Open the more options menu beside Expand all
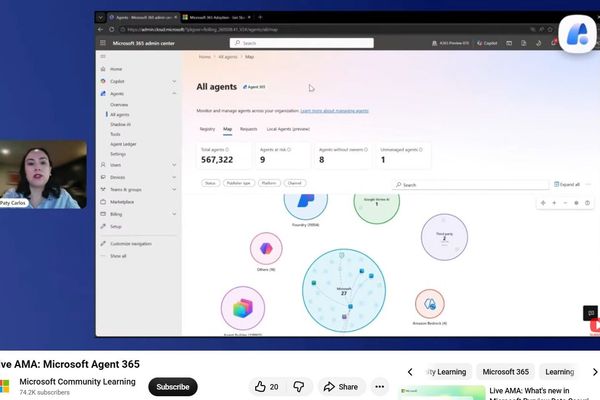Screen dimensions: 600x400 (589, 184)
